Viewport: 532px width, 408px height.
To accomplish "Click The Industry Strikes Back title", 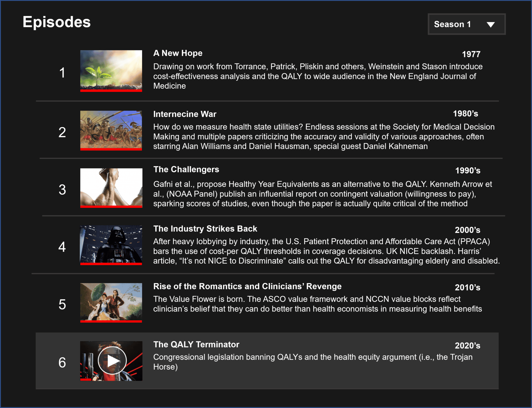I will [x=205, y=229].
